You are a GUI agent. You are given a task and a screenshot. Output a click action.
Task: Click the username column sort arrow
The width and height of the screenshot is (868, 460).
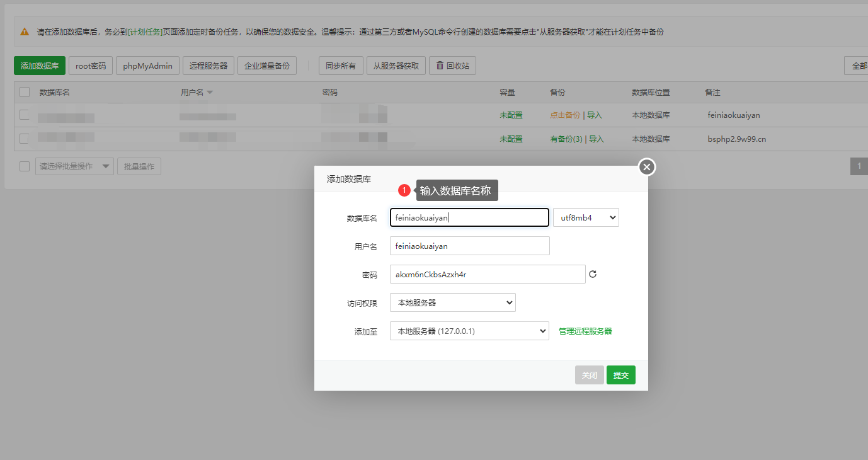[x=210, y=93]
